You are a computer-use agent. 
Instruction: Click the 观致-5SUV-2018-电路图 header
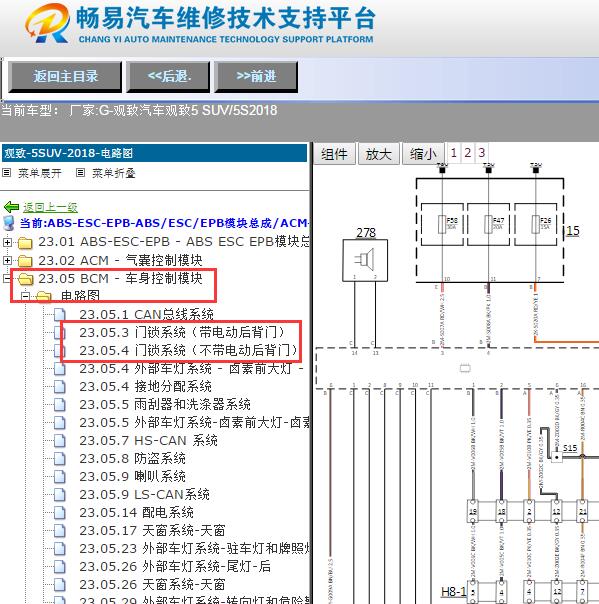point(154,153)
